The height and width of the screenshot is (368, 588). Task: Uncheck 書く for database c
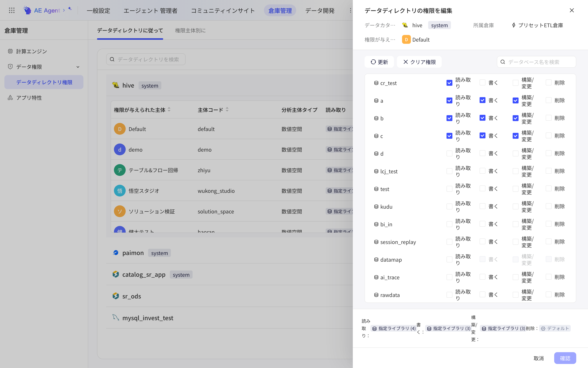(x=482, y=136)
